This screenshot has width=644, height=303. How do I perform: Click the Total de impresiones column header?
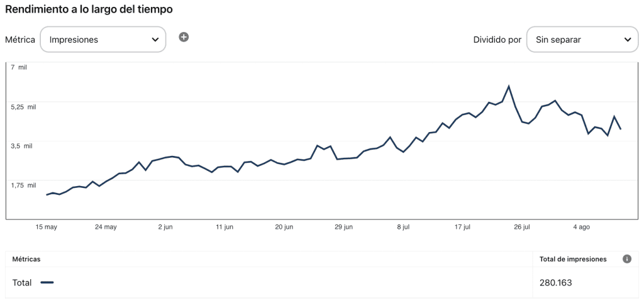(573, 259)
